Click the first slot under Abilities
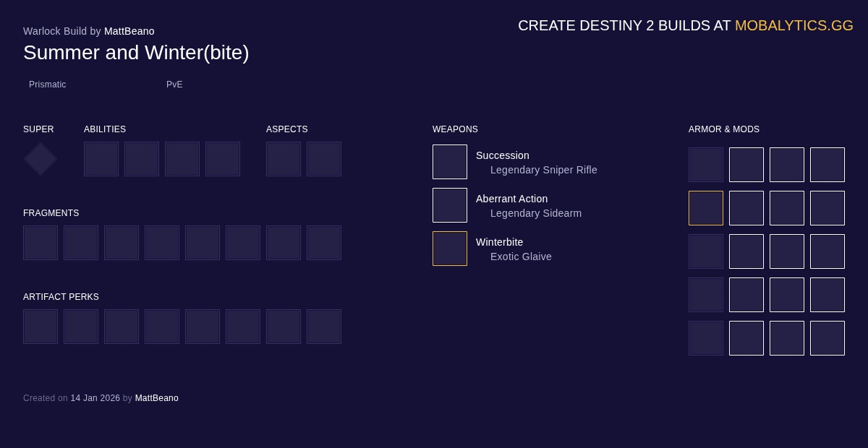 [x=101, y=159]
